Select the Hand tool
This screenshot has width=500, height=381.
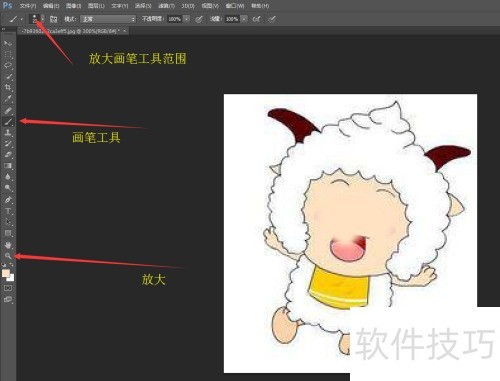pos(8,245)
